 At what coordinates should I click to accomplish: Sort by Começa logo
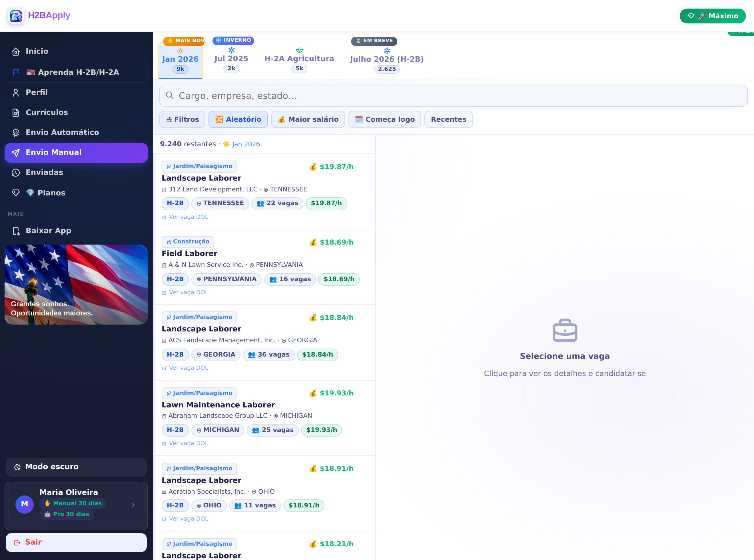point(384,119)
